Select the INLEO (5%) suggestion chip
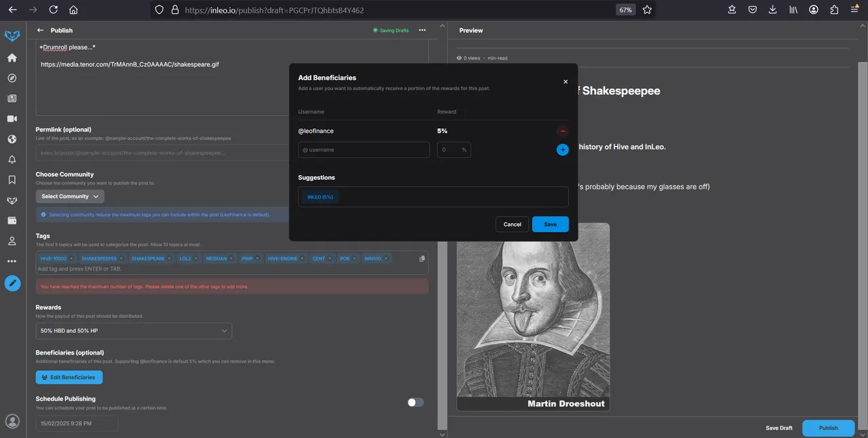Screen dimensions: 868x438 (321, 197)
